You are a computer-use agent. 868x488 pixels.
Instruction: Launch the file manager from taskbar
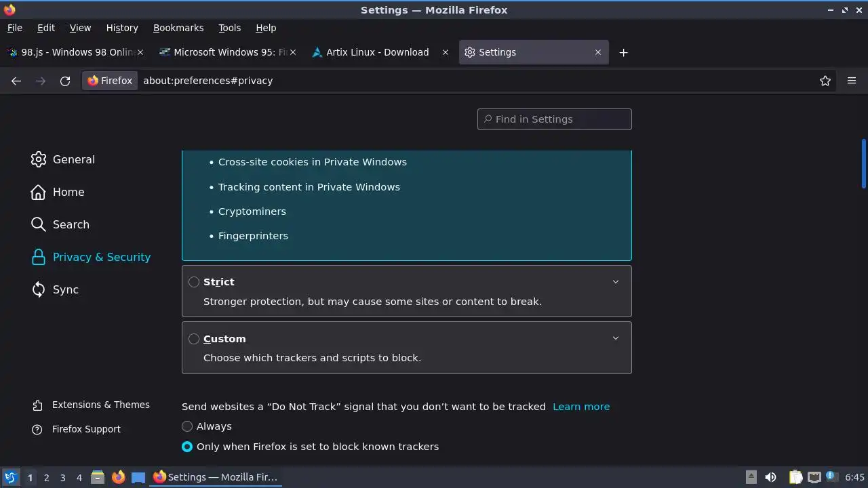coord(98,477)
